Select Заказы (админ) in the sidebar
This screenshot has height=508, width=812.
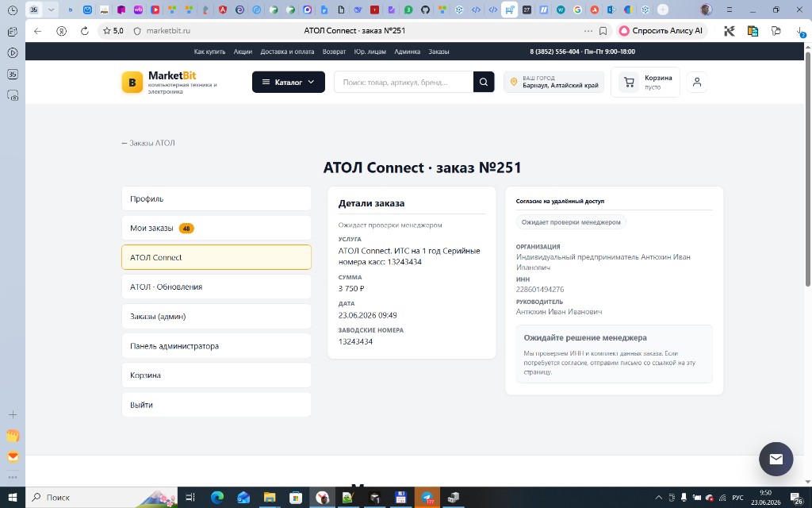coord(216,316)
